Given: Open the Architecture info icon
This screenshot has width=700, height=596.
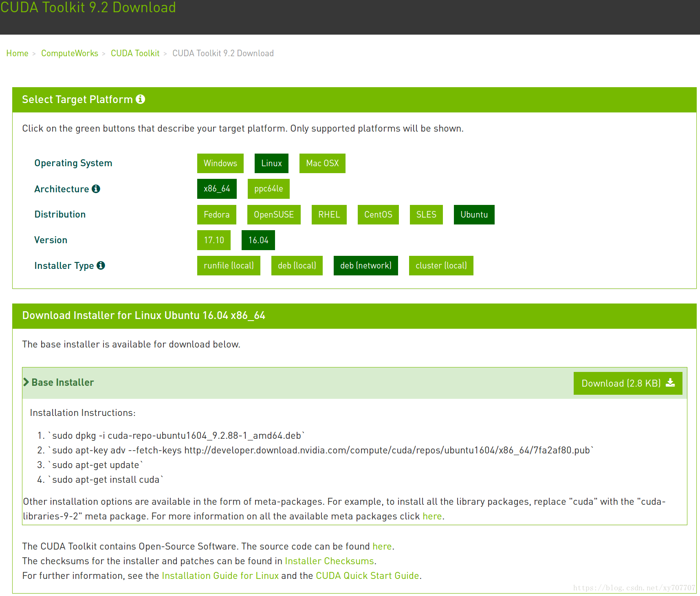Looking at the screenshot, I should (96, 189).
